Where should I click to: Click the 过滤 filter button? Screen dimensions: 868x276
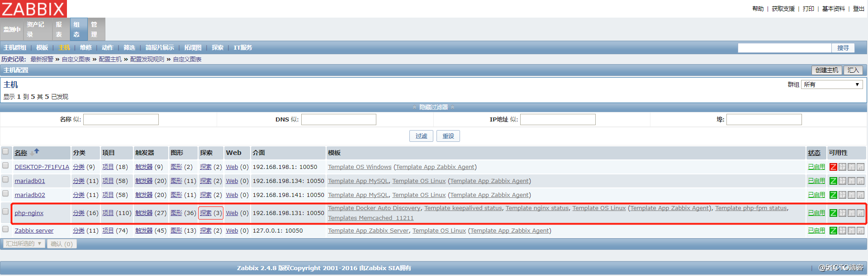[x=421, y=136]
